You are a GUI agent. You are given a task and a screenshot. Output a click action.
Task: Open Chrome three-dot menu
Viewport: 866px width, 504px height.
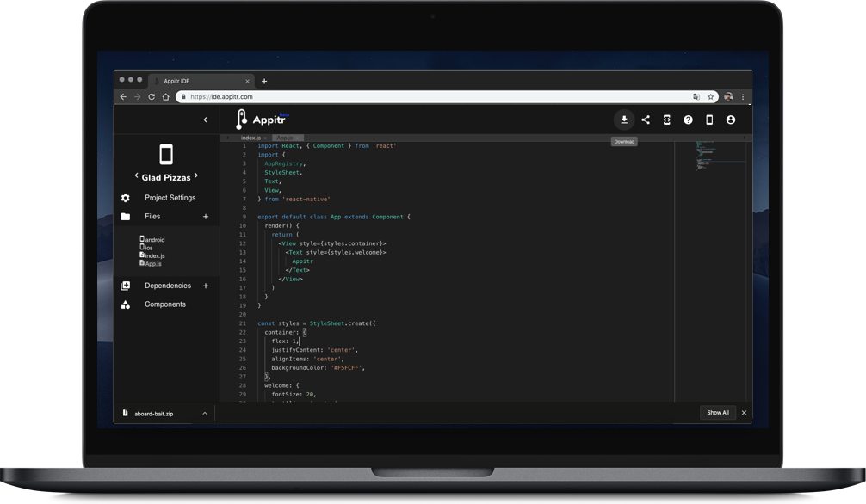pos(743,96)
